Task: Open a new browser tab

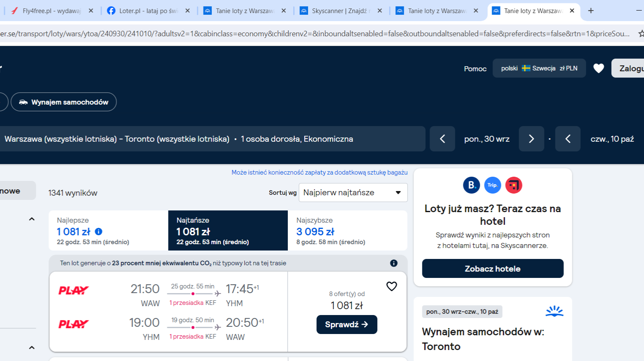Action: 591,11
